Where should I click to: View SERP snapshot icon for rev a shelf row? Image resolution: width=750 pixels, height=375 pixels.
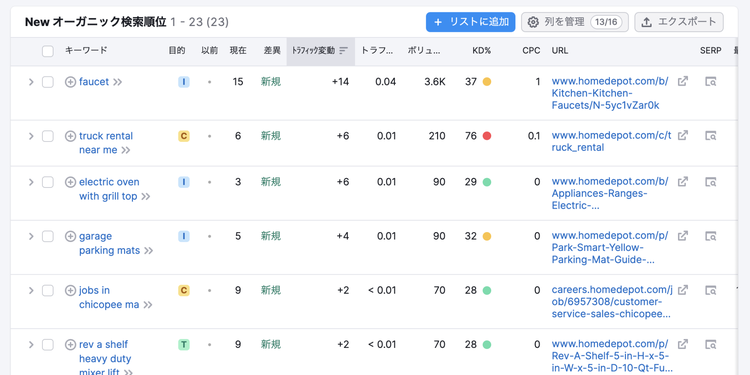point(711,344)
